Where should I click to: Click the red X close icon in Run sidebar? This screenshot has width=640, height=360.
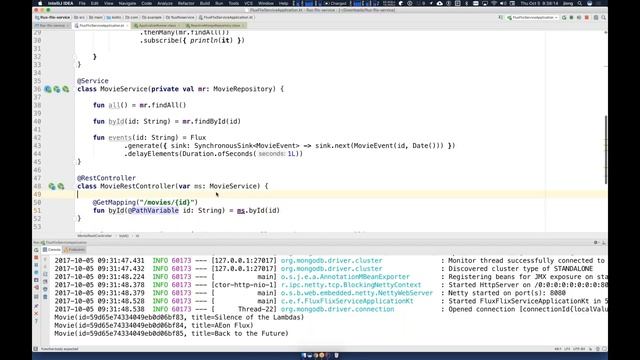[36, 313]
